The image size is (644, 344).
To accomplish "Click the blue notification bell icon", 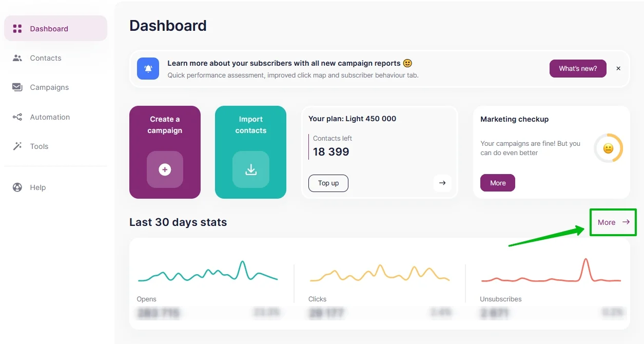I will [x=148, y=68].
